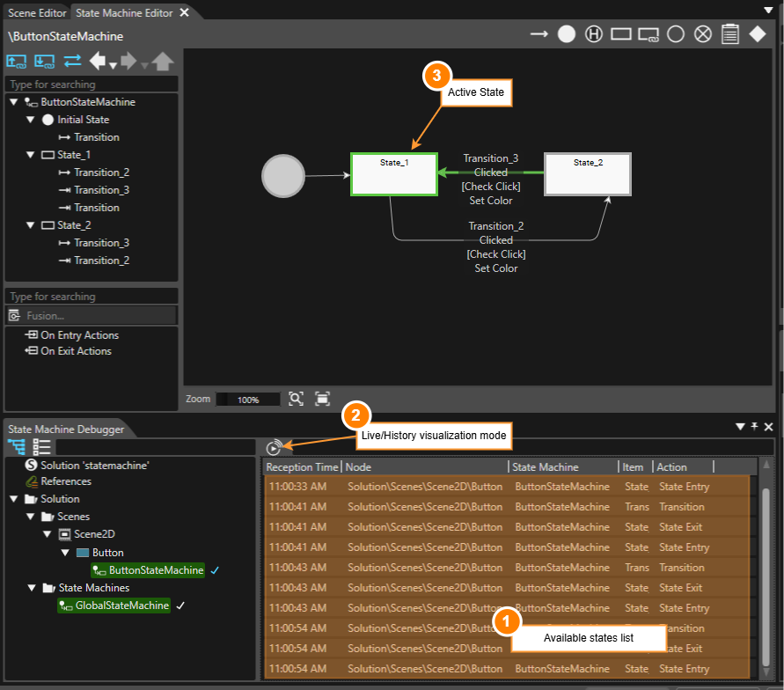The height and width of the screenshot is (690, 784).
Task: Switch debugger to tree view icon
Action: [17, 446]
